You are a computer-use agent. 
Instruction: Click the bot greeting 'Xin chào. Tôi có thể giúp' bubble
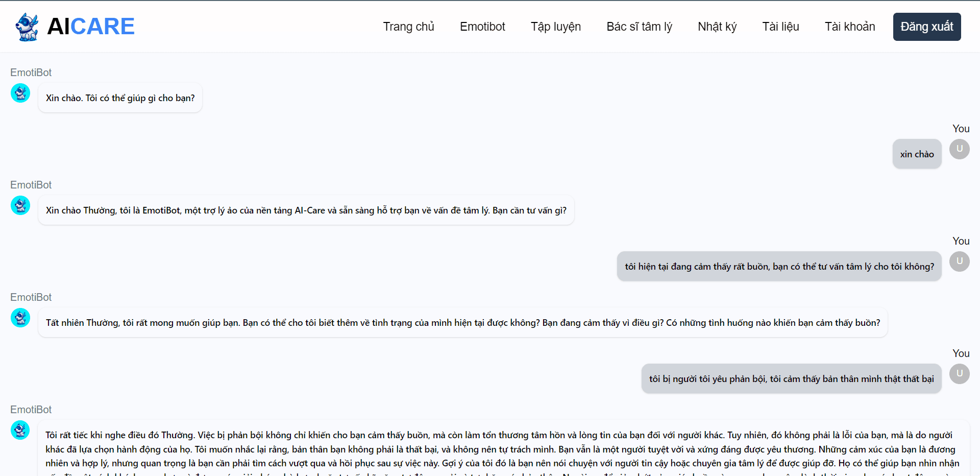coord(120,98)
